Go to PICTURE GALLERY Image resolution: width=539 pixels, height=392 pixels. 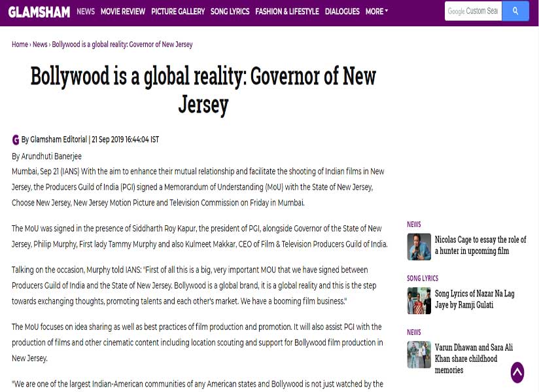click(x=178, y=11)
